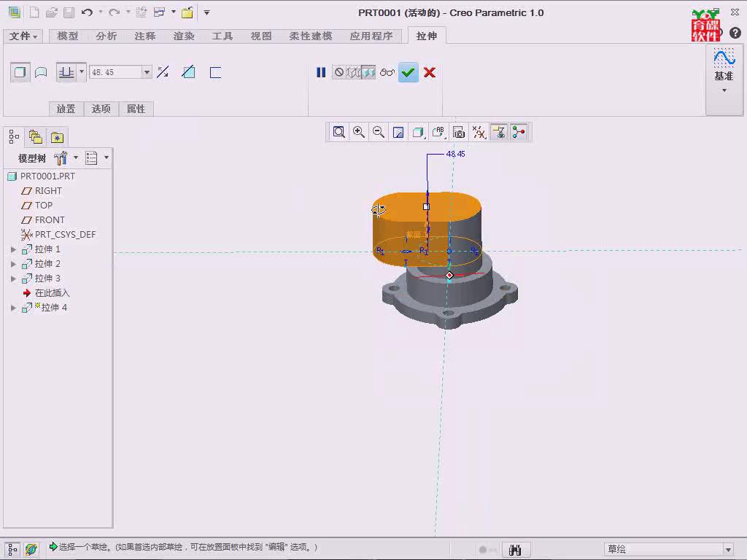Viewport: 747px width, 560px height.
Task: Open the redo history dropdown arrow
Action: click(x=128, y=12)
